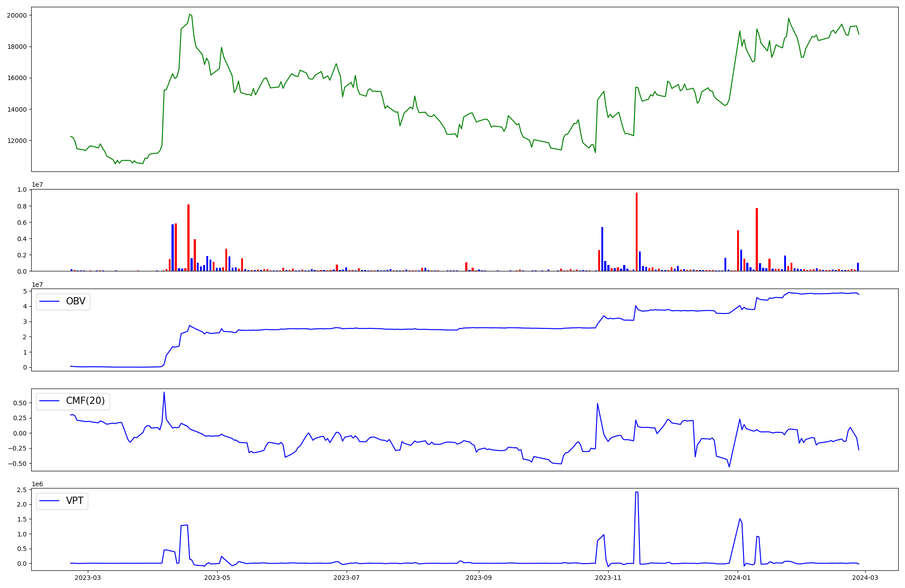The image size is (905, 588).
Task: Click the 2023-11 date axis label
Action: (x=608, y=578)
